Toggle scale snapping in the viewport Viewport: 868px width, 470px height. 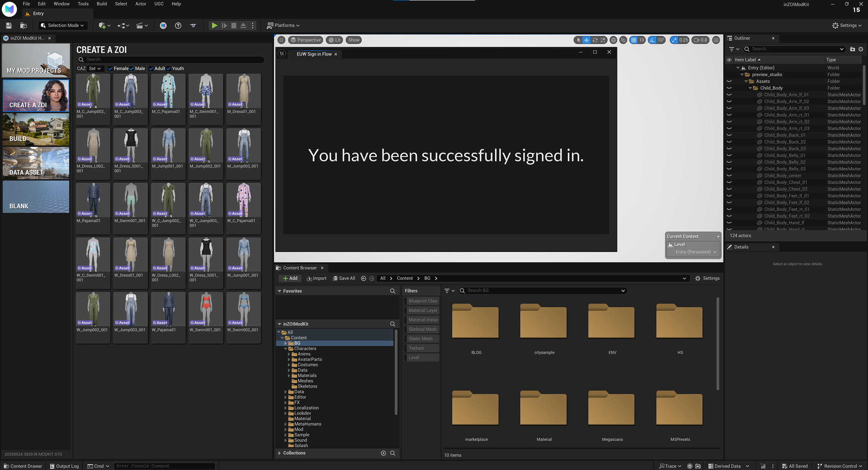(674, 40)
